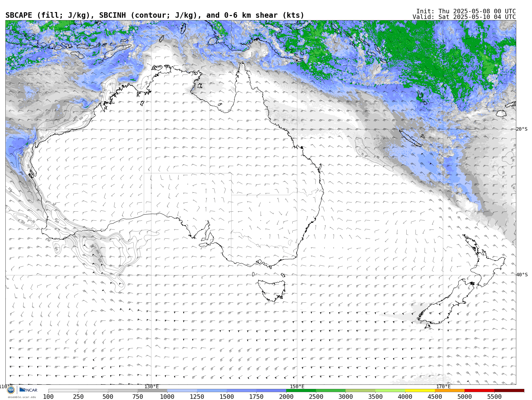The image size is (532, 400).
Task: Pick the orange 4500–5000 colorbar segment
Action: click(450, 391)
